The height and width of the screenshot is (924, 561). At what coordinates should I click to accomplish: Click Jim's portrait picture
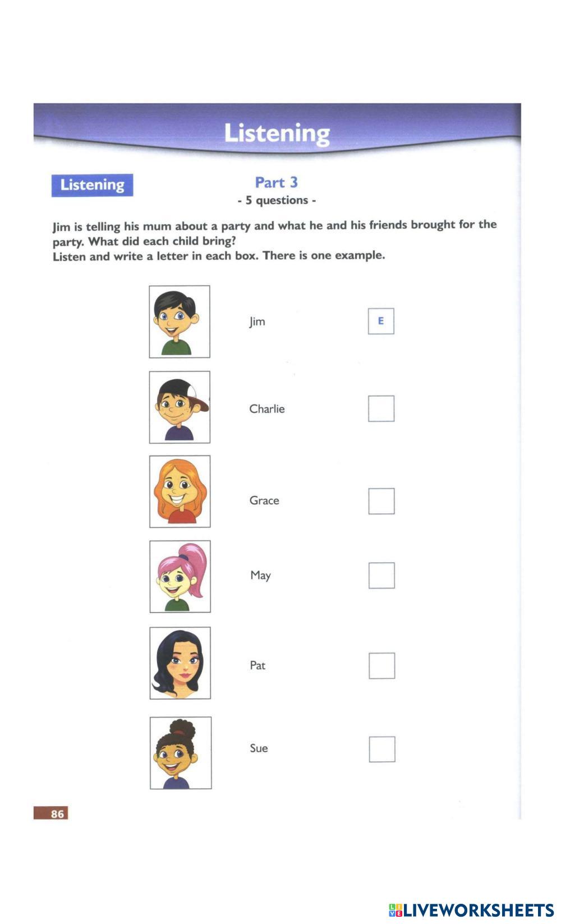coord(180,321)
